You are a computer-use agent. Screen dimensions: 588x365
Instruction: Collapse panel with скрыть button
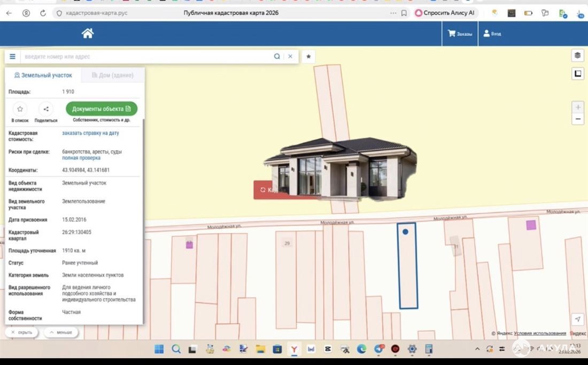tap(22, 332)
